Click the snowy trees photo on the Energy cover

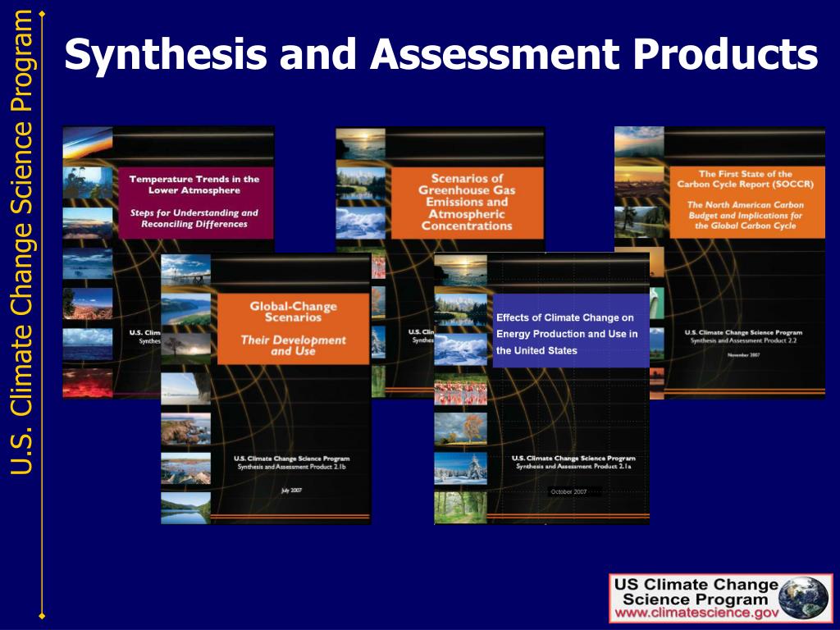(461, 468)
